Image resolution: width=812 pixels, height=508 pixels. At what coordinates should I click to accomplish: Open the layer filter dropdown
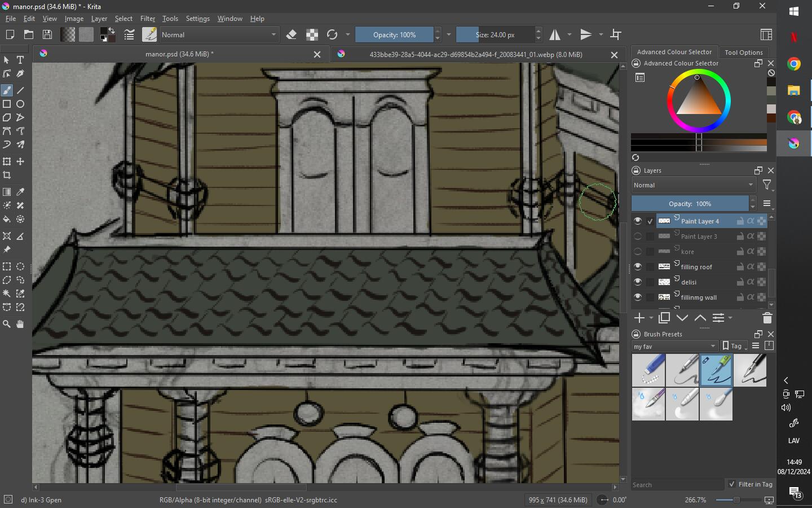tap(767, 185)
